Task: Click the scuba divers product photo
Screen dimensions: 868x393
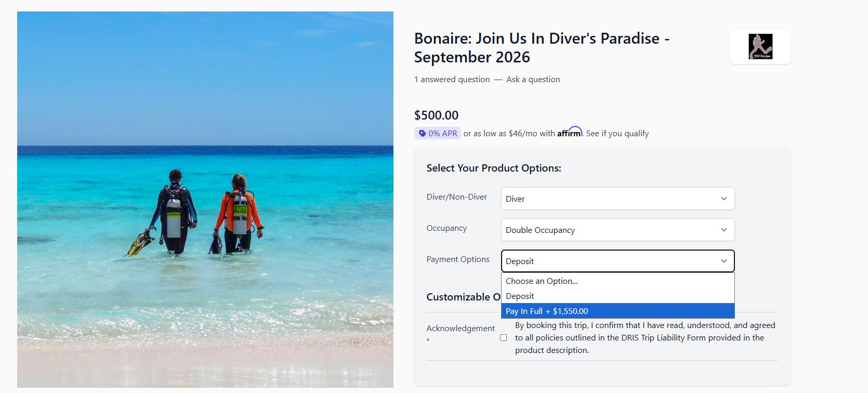Action: point(205,200)
